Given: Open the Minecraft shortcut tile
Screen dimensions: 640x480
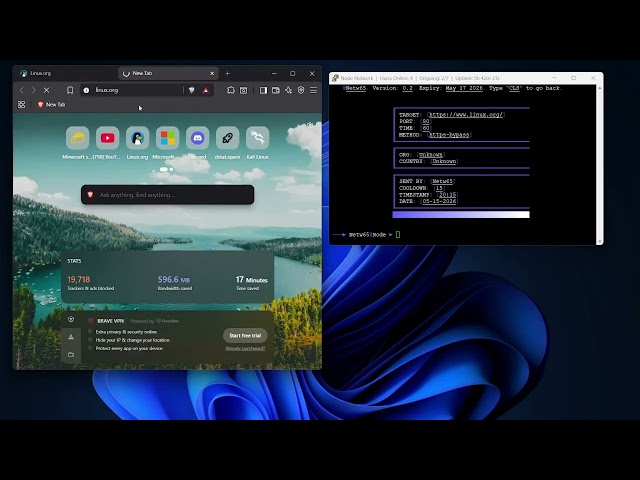Looking at the screenshot, I should (78, 138).
